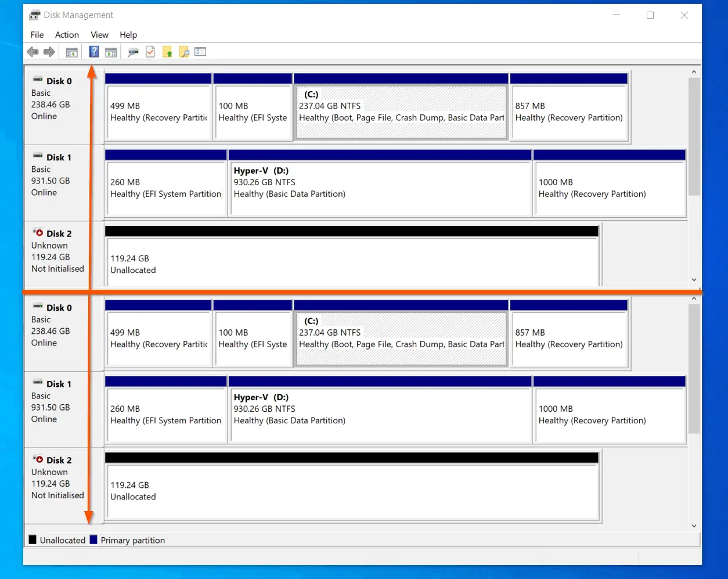The height and width of the screenshot is (579, 728).
Task: Click the disk connection toolbar icon
Action: (x=134, y=52)
